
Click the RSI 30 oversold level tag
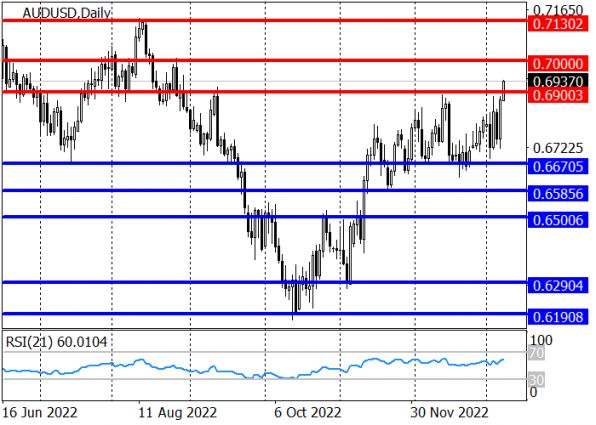(537, 379)
